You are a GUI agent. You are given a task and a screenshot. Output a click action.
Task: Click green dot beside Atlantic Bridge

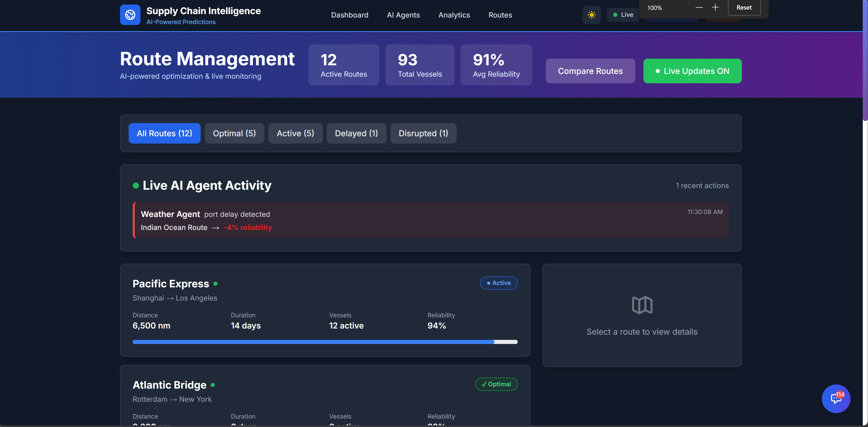213,385
